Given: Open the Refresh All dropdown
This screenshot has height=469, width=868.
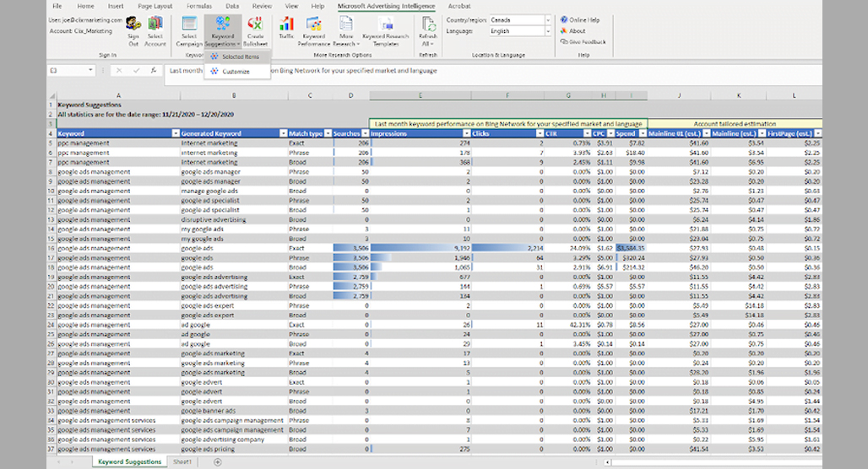Looking at the screenshot, I should point(428,31).
